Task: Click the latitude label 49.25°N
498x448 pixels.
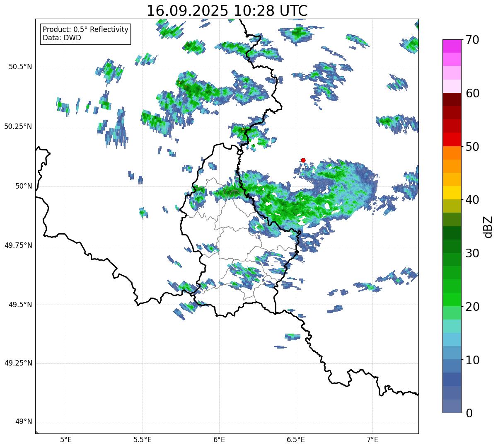Action: [x=18, y=363]
